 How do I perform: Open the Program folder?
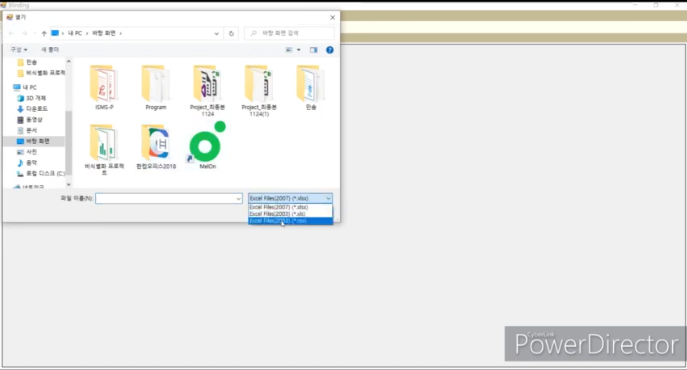[156, 87]
